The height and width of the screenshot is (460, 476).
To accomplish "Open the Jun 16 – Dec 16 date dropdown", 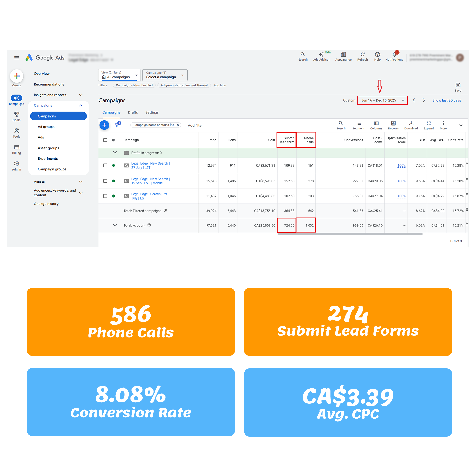I will click(382, 100).
